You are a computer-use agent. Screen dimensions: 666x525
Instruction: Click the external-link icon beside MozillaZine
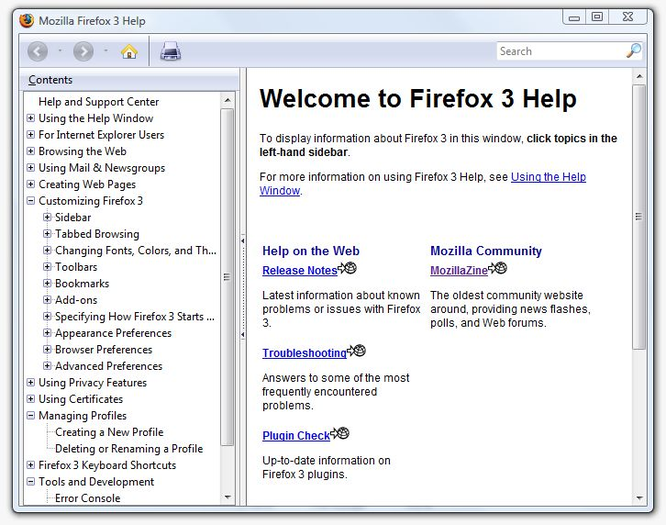(x=497, y=268)
